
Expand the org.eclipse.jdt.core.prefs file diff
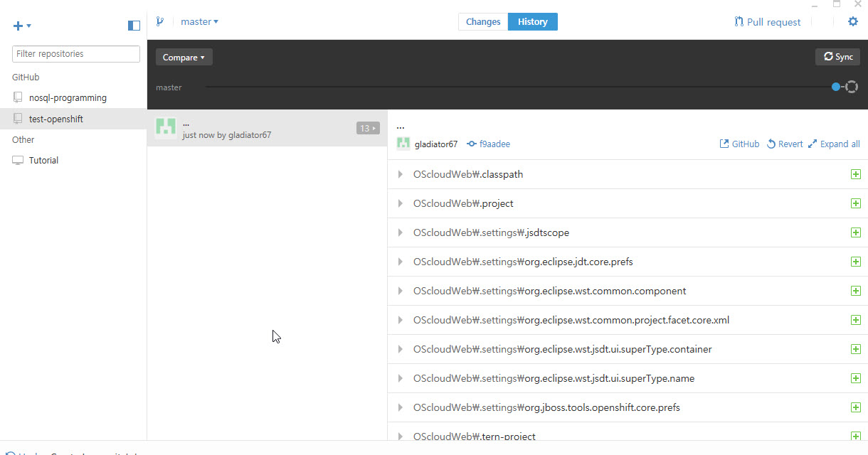coord(401,262)
